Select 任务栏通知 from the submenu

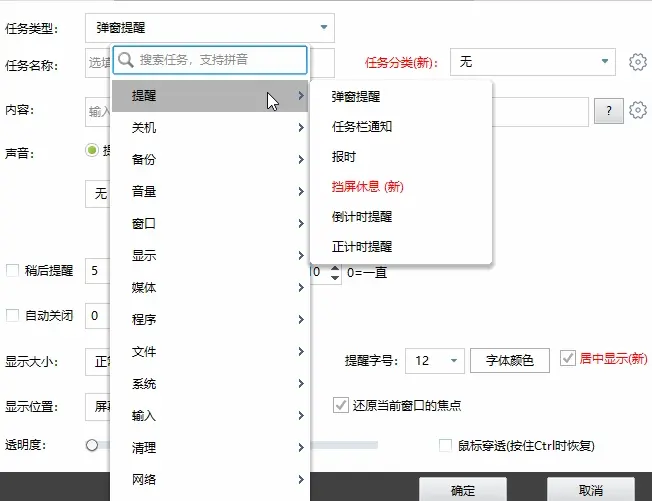(x=401, y=127)
